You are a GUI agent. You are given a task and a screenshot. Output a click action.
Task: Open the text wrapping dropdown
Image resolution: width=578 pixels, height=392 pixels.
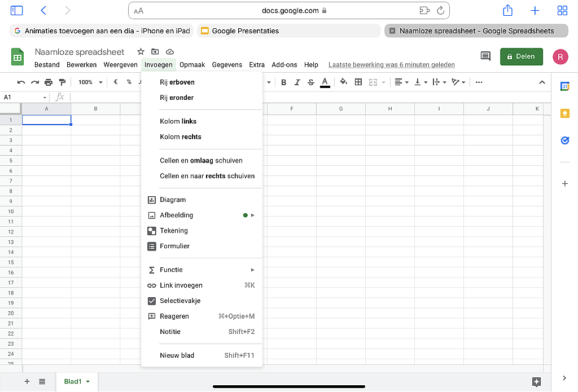point(439,82)
